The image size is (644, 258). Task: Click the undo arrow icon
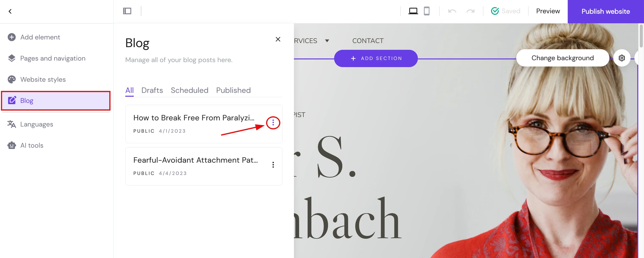(452, 11)
